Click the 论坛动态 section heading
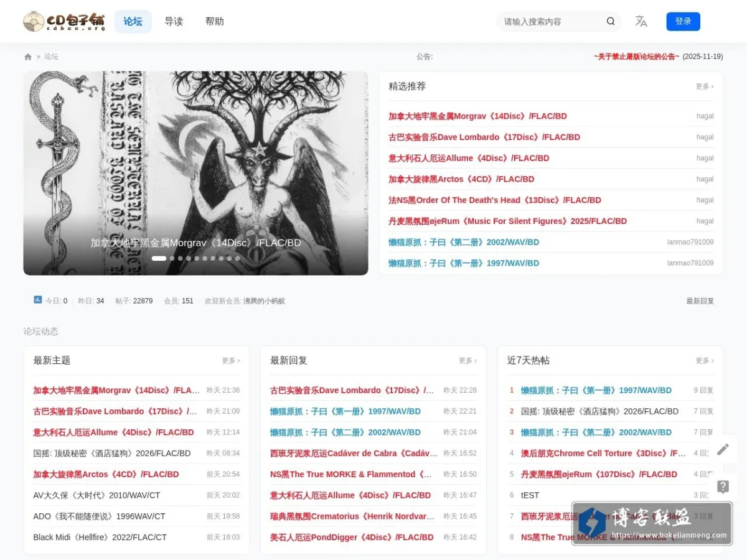Image resolution: width=747 pixels, height=560 pixels. click(40, 331)
